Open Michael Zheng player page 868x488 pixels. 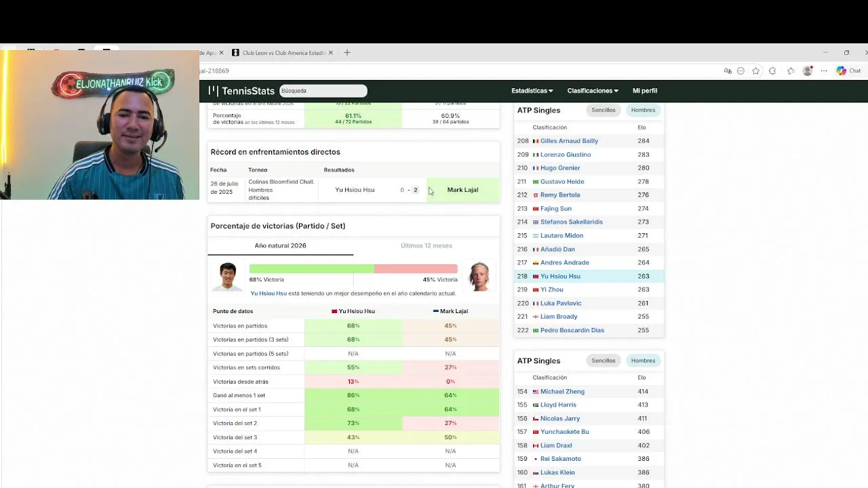(562, 391)
